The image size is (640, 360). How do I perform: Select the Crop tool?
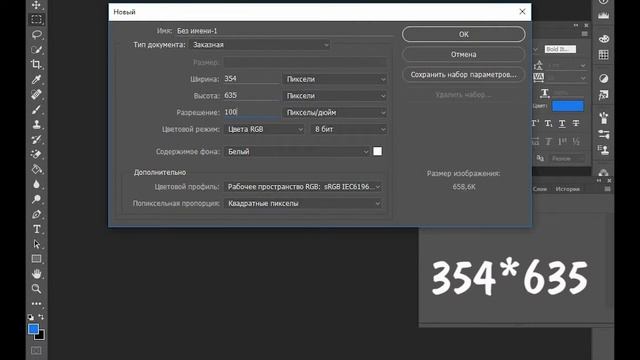[x=36, y=64]
